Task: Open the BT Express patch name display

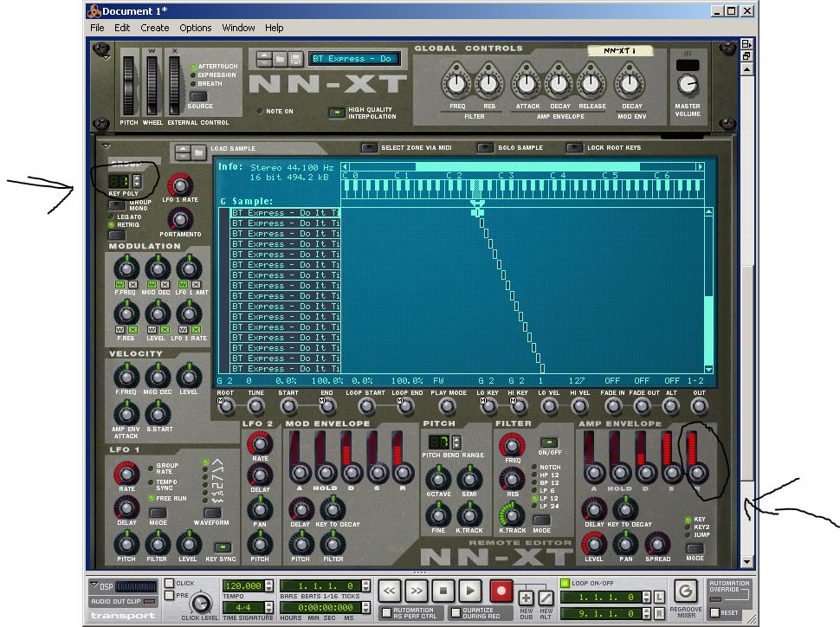Action: point(355,59)
